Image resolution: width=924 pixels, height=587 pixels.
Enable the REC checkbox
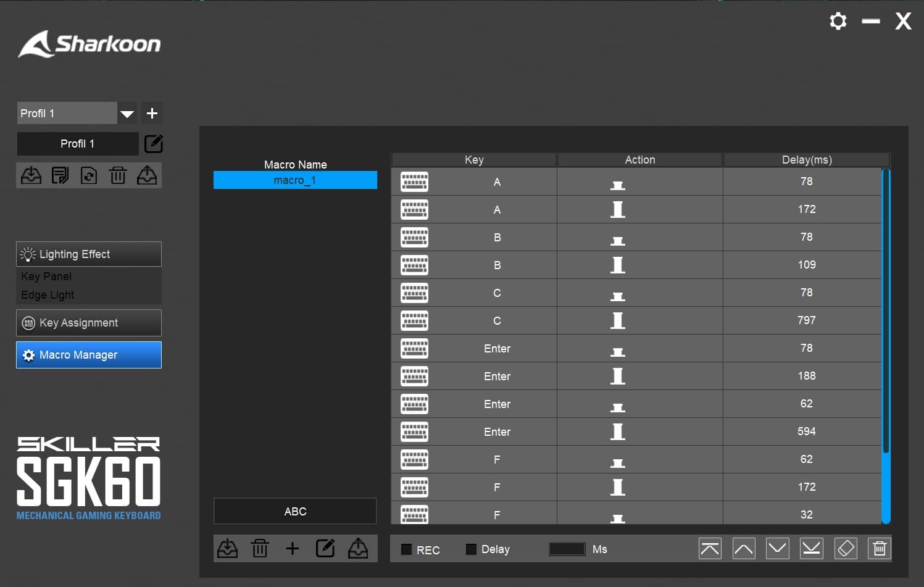(x=406, y=549)
